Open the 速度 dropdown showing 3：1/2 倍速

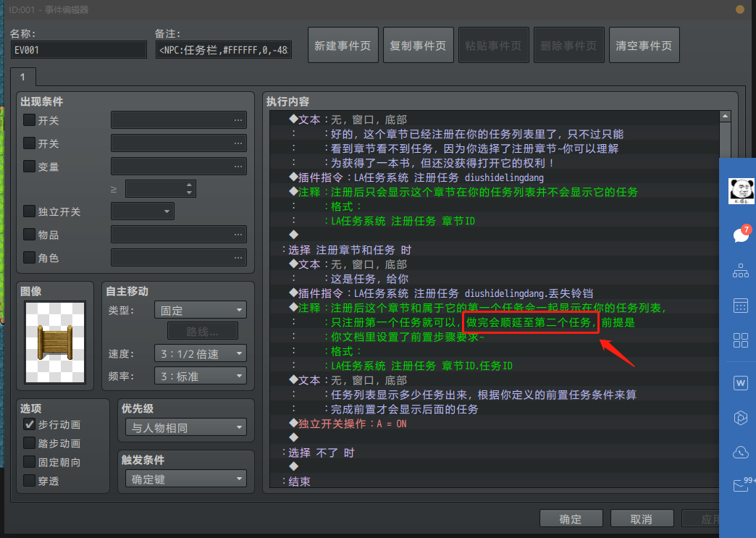pyautogui.click(x=201, y=353)
